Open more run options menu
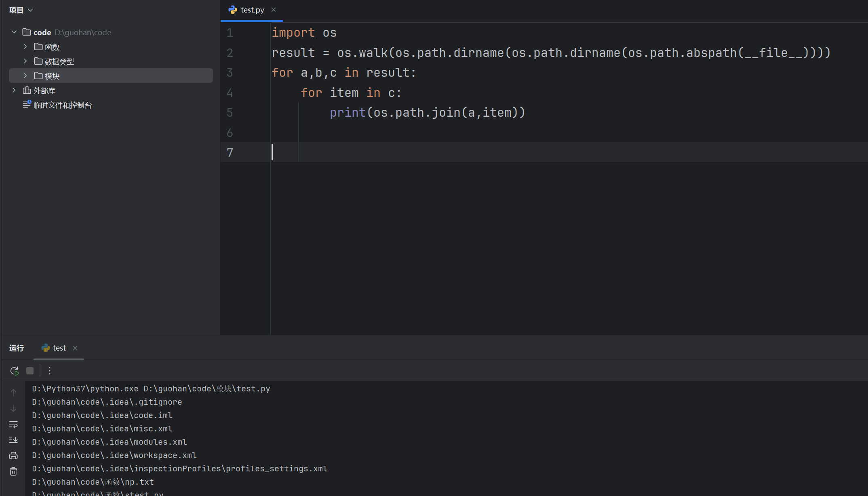The height and width of the screenshot is (496, 868). tap(50, 371)
